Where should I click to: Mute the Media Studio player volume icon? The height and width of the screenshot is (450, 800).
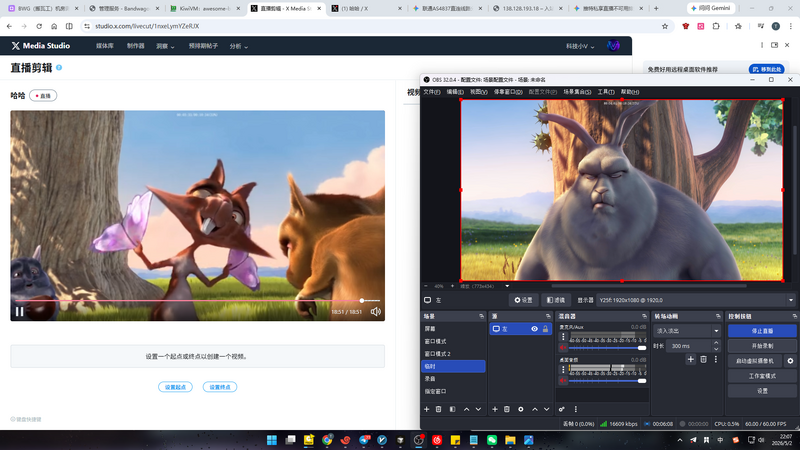(x=376, y=311)
